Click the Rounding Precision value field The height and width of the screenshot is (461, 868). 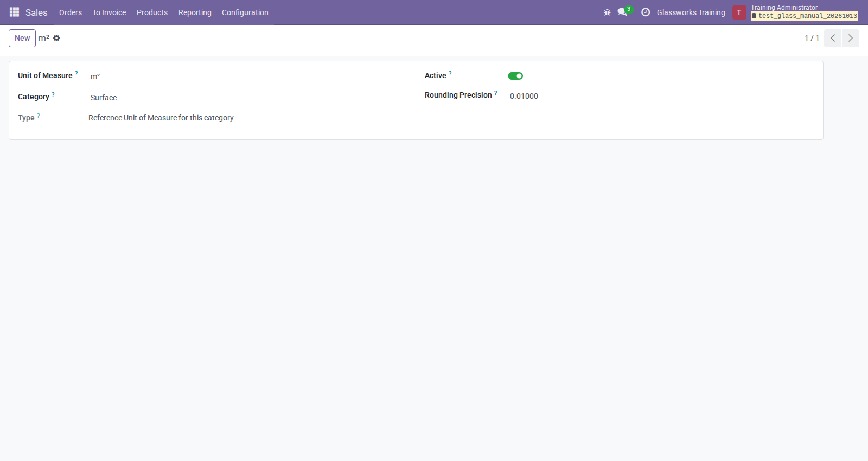tap(661, 96)
